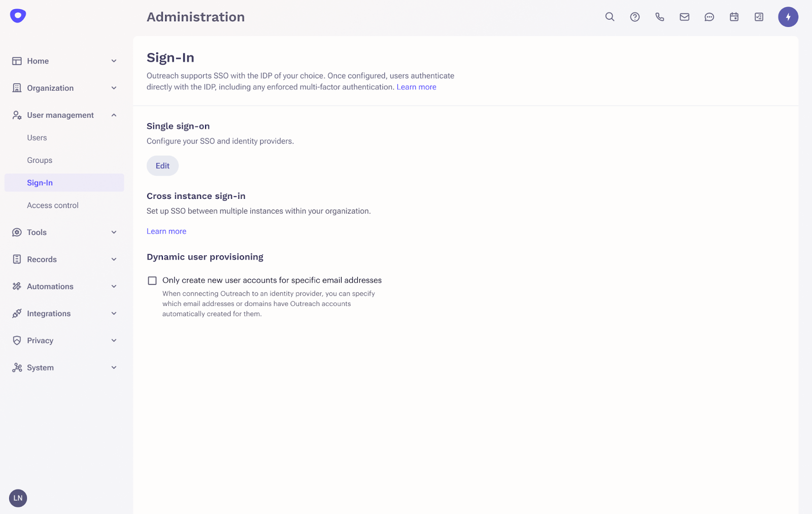Screen dimensions: 812x514
Task: Open the search icon in header
Action: [610, 17]
